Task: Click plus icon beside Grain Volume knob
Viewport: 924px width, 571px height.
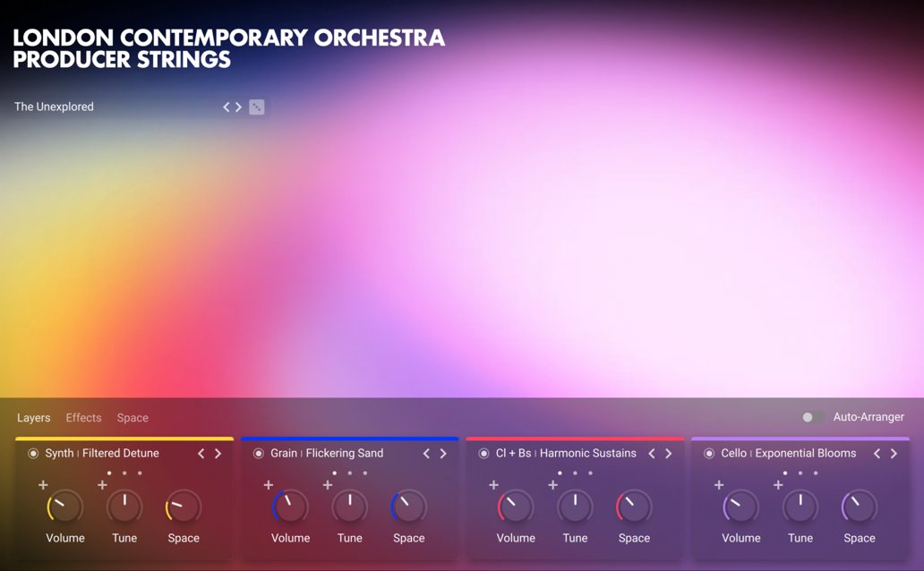Action: click(269, 485)
